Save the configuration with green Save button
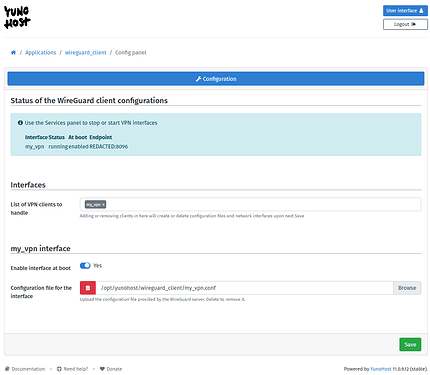Screen dimensions: 430x375 (410, 344)
